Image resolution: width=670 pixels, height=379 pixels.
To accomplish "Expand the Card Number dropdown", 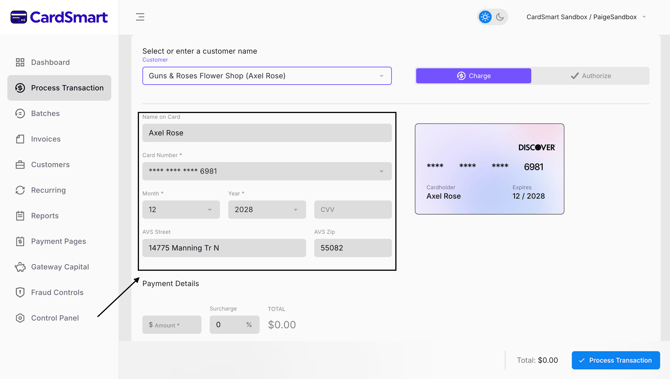I will click(267, 171).
